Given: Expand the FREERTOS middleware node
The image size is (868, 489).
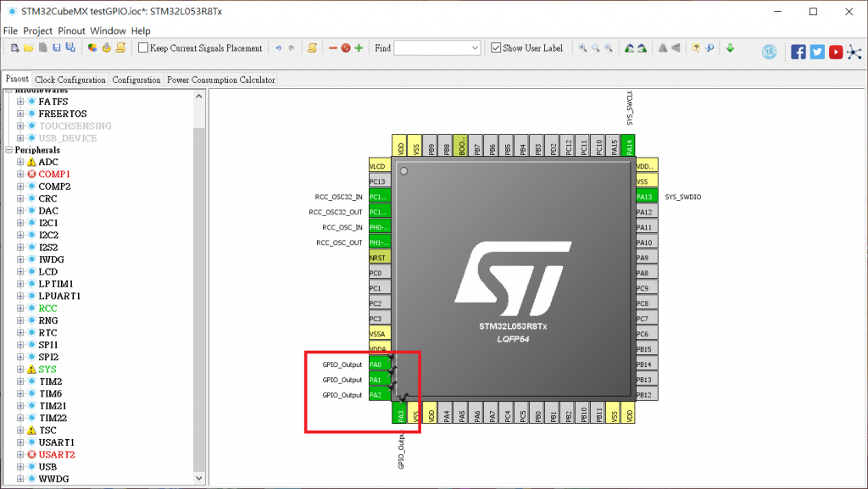Looking at the screenshot, I should click(x=20, y=114).
